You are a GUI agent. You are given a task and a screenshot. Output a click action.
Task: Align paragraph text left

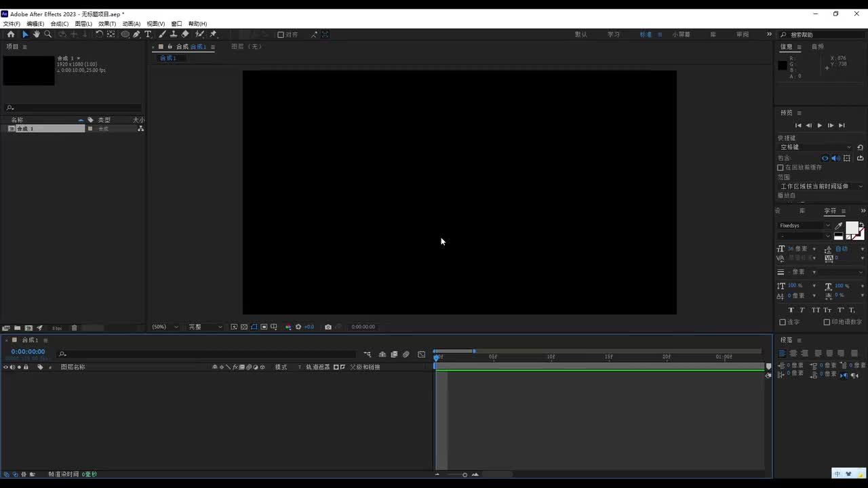pyautogui.click(x=782, y=353)
